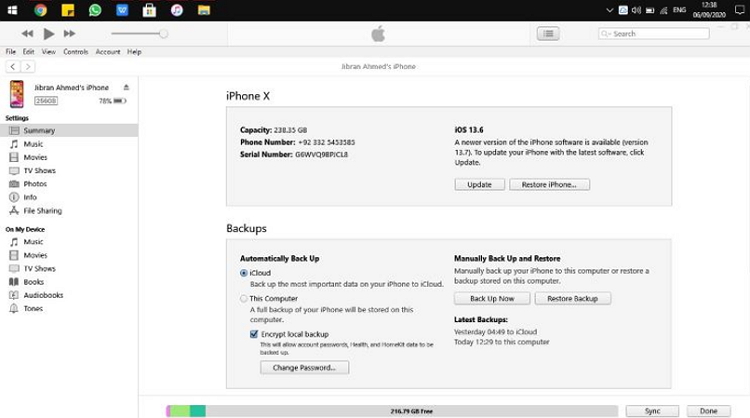Open Microsoft Store from taskbar
The height and width of the screenshot is (418, 750).
[149, 10]
